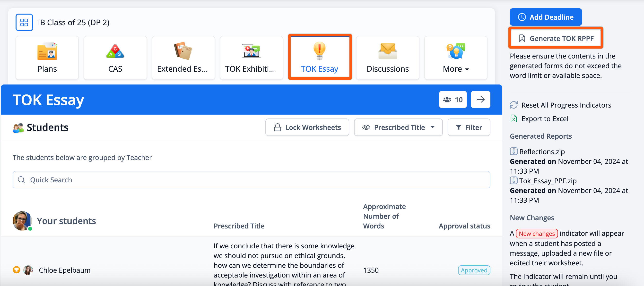Expand the Prescribed Title column dropdown
Screen dimensions: 644x286
[398, 127]
